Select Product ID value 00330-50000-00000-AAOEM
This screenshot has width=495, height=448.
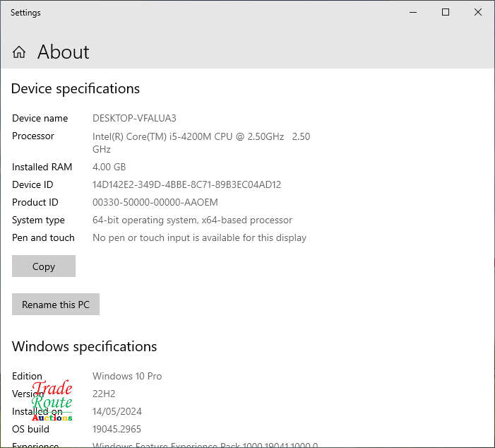click(x=155, y=202)
